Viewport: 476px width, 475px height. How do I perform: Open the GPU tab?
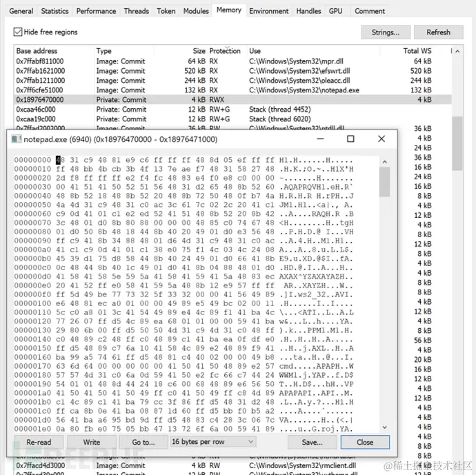pos(335,11)
